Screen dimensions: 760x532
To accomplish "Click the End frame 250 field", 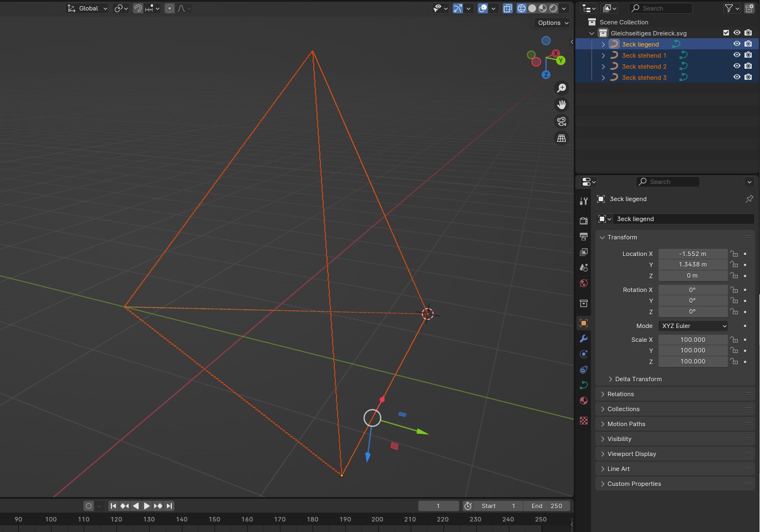I will tap(547, 506).
